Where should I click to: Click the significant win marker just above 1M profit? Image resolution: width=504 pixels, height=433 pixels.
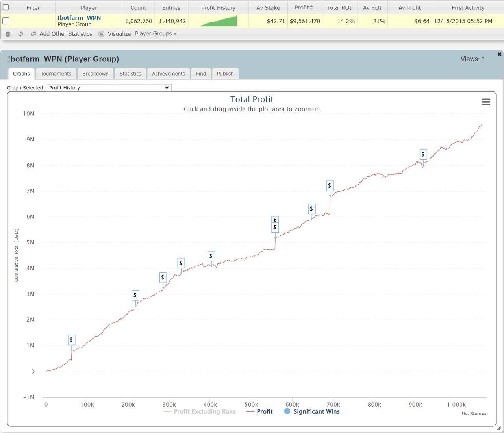71,340
